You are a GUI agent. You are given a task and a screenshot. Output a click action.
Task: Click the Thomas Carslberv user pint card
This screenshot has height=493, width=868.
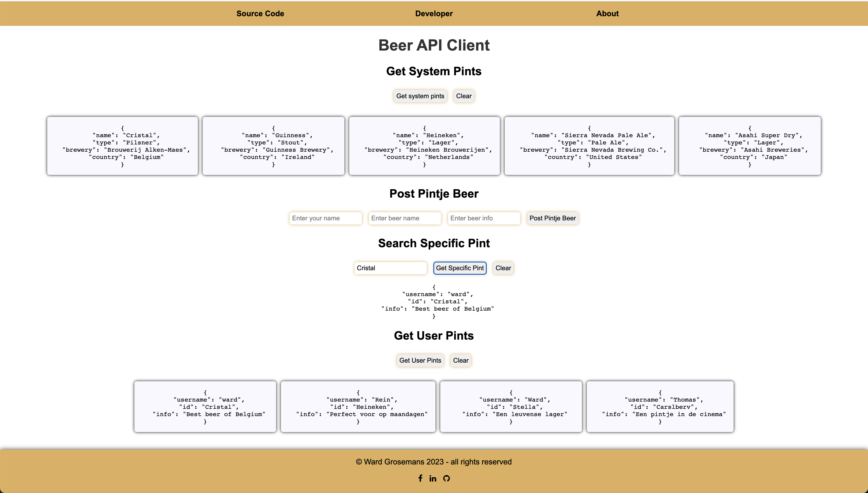660,407
